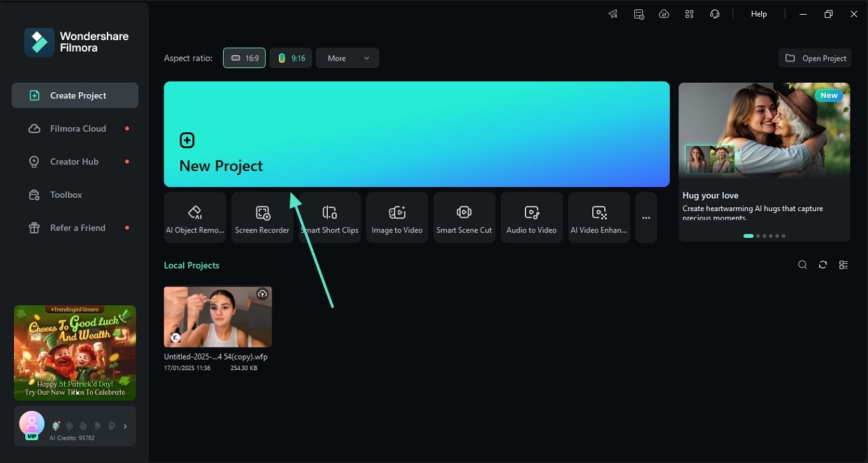Image resolution: width=868 pixels, height=463 pixels.
Task: Select the 16:9 aspect ratio
Action: (x=244, y=58)
